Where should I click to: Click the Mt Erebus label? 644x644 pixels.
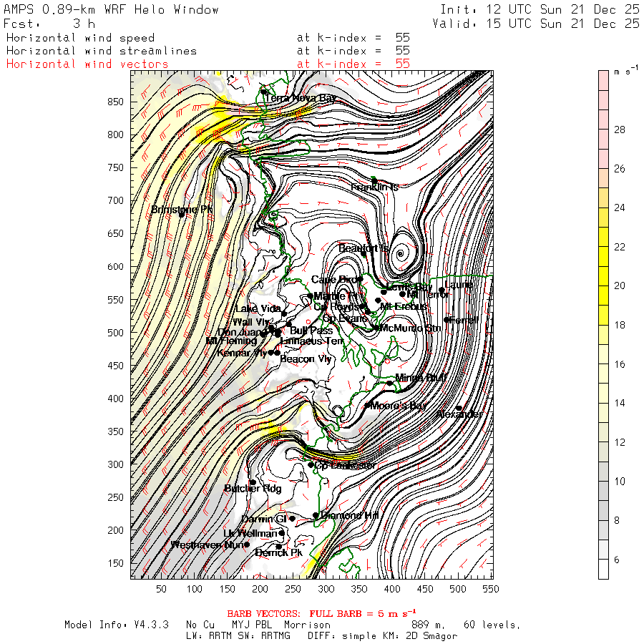coord(404,306)
